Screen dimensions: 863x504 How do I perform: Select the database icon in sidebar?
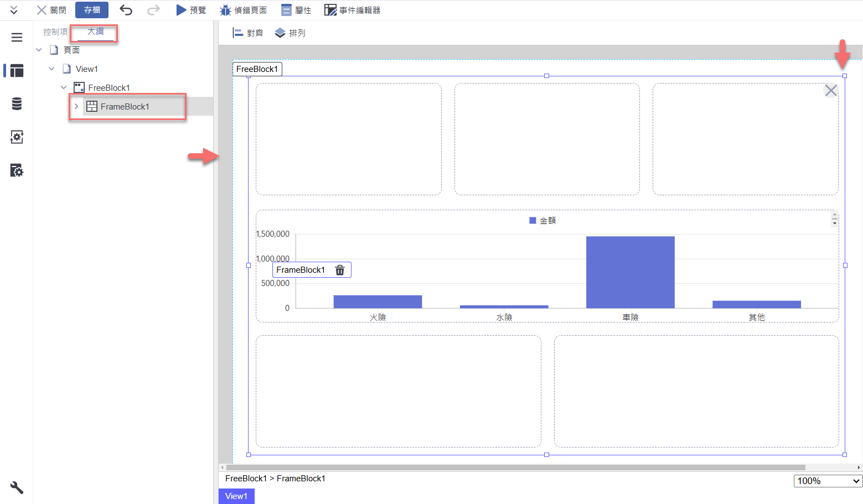[17, 104]
